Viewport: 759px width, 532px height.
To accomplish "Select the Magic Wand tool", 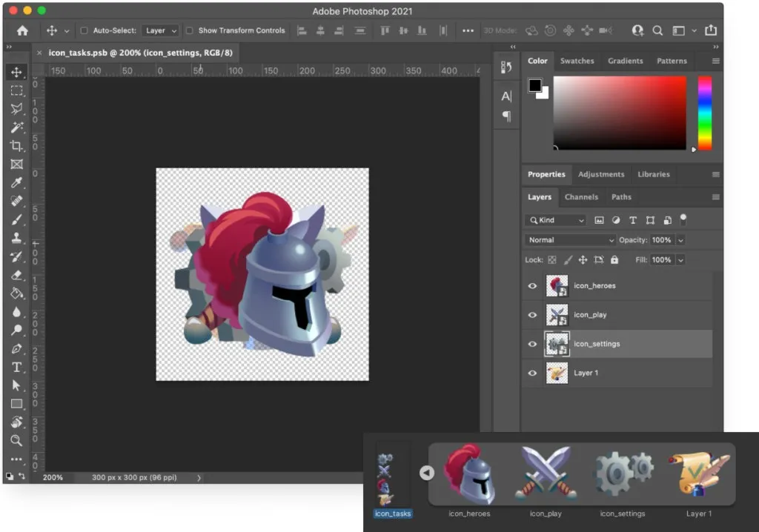I will (x=16, y=127).
